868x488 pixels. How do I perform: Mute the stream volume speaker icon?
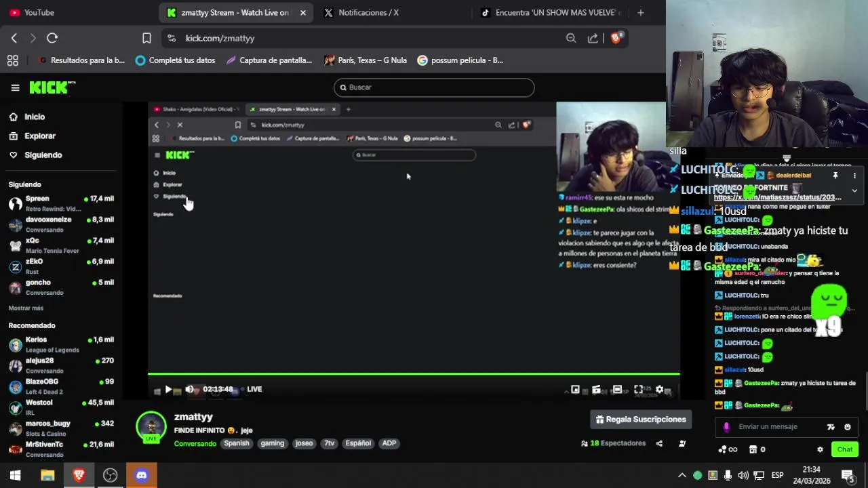[x=189, y=389]
